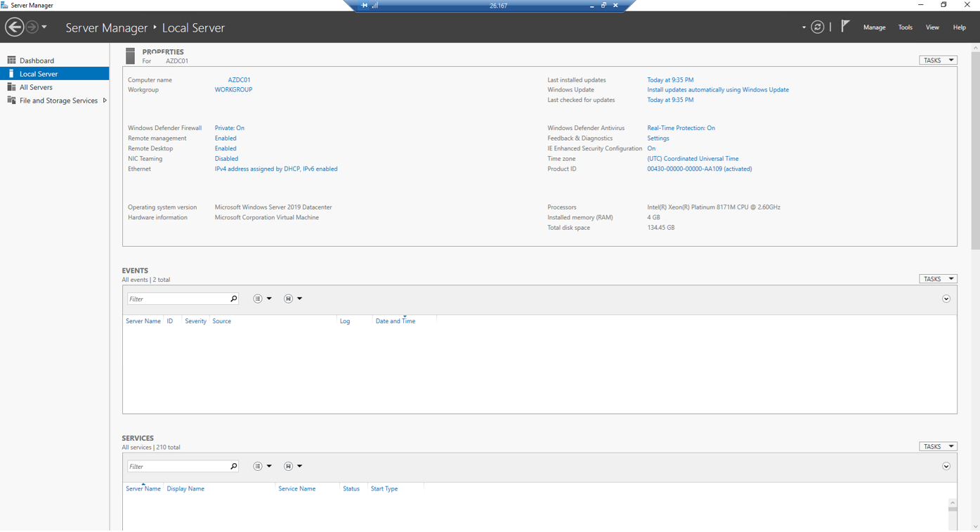Click IE Enhanced Security Configuration On link

pos(651,148)
